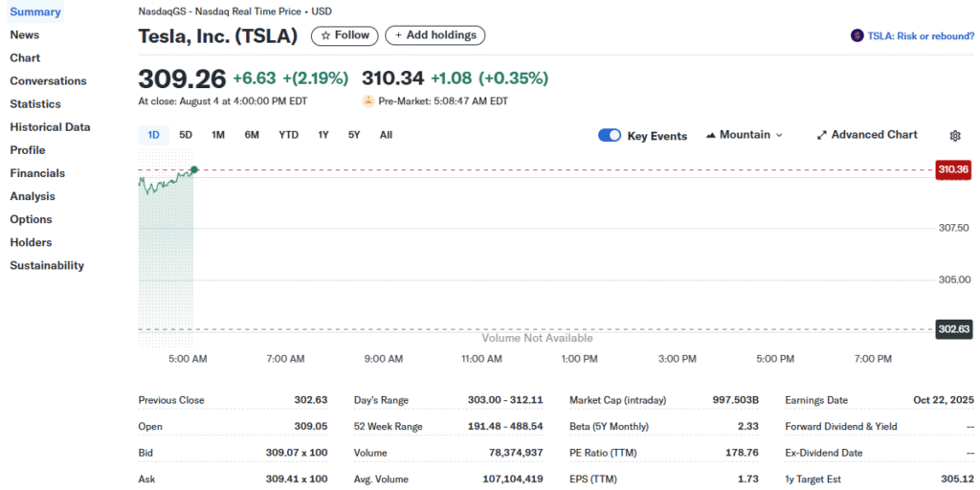Click the TSLA Risk or rebound icon

(857, 35)
